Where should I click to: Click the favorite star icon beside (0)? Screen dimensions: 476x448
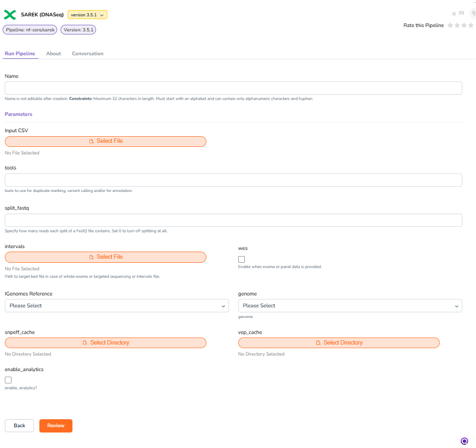tap(454, 13)
